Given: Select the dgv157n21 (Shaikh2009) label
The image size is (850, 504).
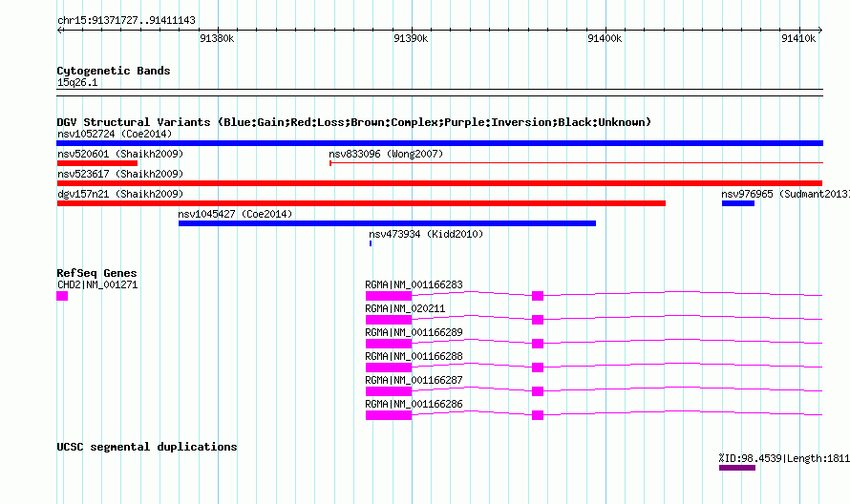Looking at the screenshot, I should pos(120,194).
